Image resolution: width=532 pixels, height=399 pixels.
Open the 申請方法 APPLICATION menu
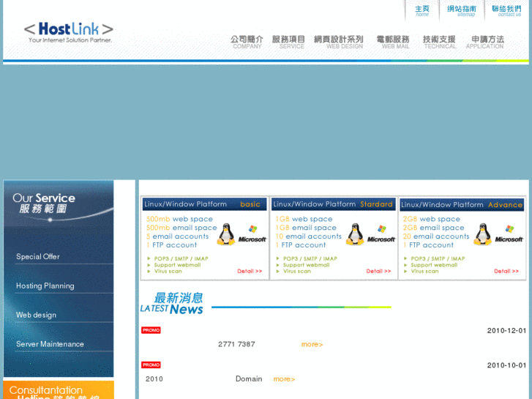(485, 42)
